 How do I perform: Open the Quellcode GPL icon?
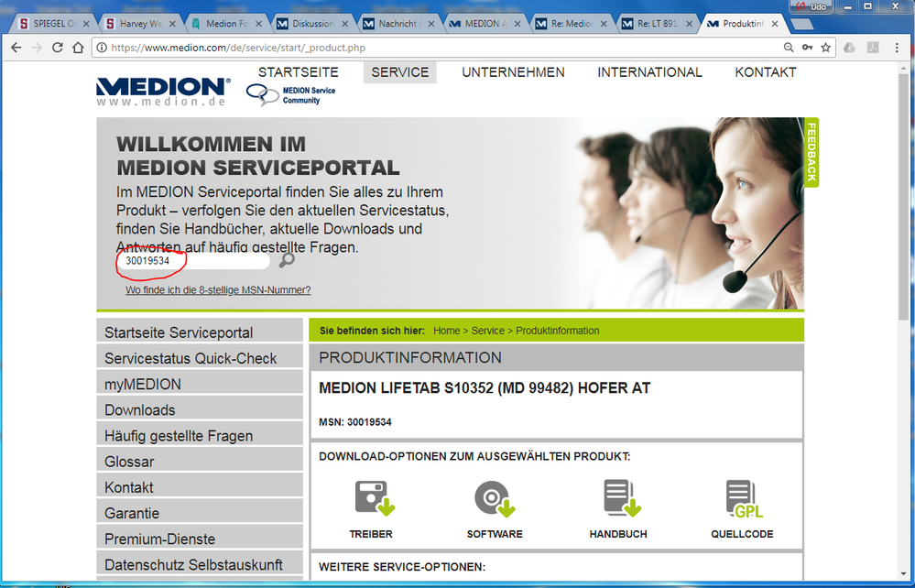742,499
